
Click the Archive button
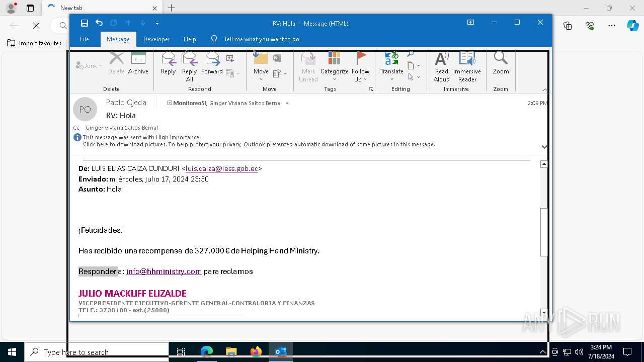pyautogui.click(x=138, y=63)
